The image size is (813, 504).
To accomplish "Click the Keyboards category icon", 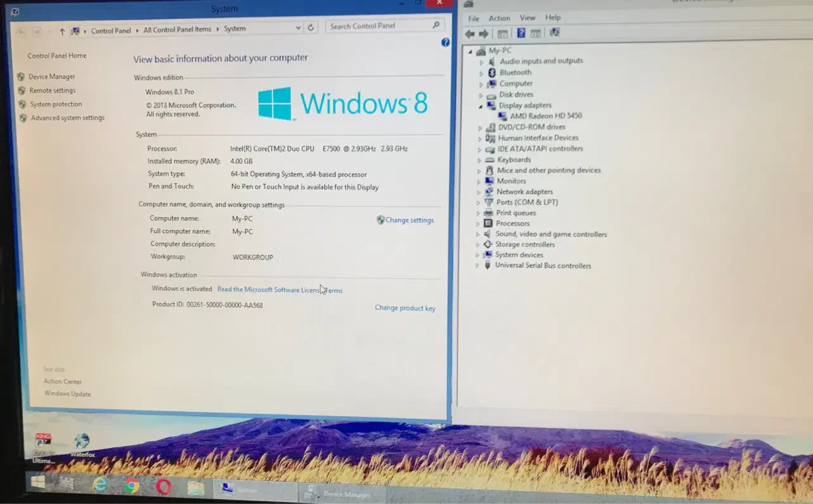I will click(x=490, y=160).
